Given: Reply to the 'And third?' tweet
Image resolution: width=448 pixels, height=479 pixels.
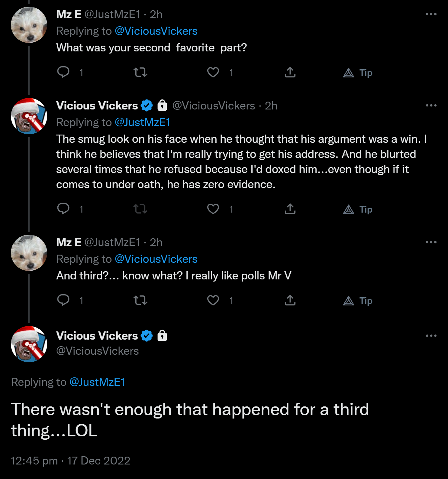Looking at the screenshot, I should pyautogui.click(x=63, y=300).
